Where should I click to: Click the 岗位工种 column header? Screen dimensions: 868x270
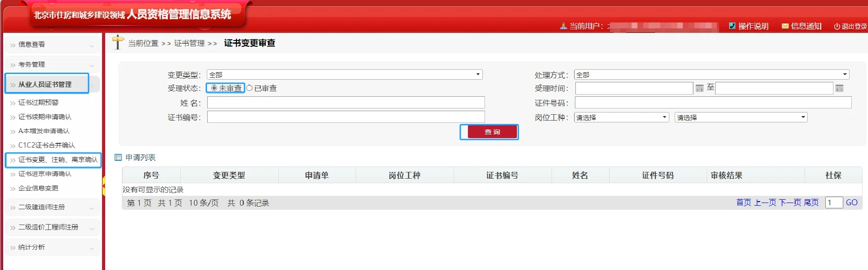click(x=405, y=175)
